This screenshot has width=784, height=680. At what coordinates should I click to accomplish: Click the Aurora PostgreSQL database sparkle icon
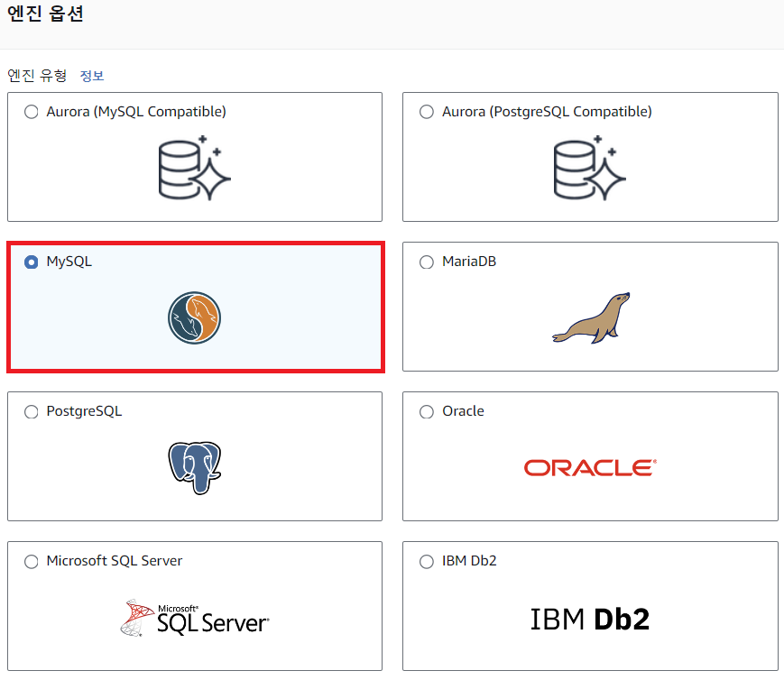tap(589, 168)
